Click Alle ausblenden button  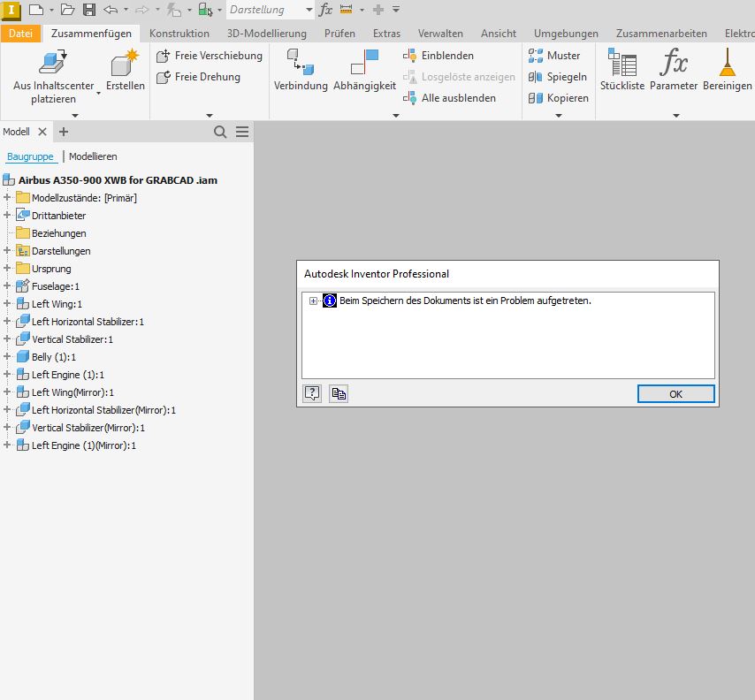click(450, 98)
